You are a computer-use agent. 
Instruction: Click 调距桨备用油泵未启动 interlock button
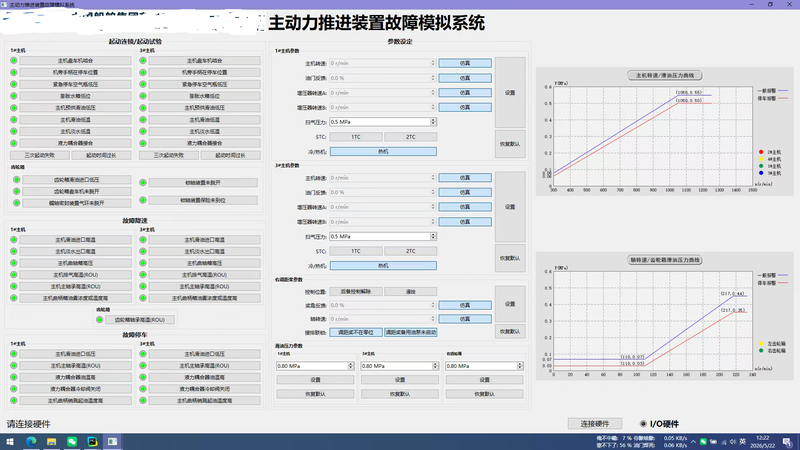411,332
